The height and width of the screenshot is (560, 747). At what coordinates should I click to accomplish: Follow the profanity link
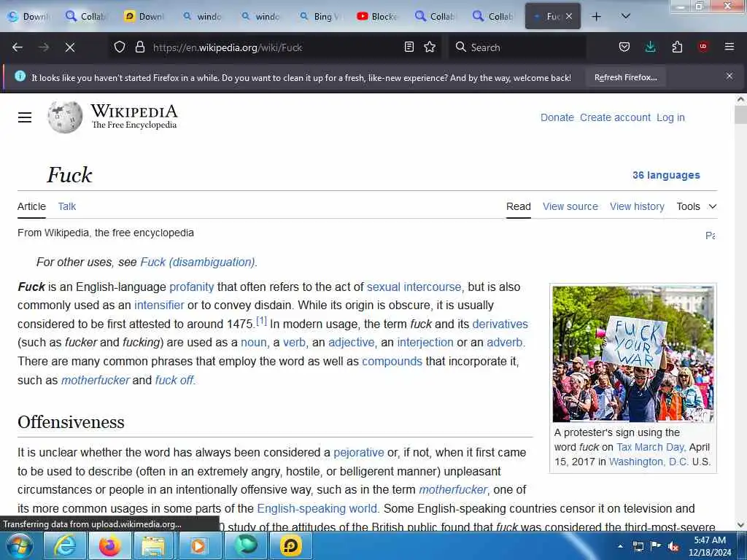(x=192, y=287)
